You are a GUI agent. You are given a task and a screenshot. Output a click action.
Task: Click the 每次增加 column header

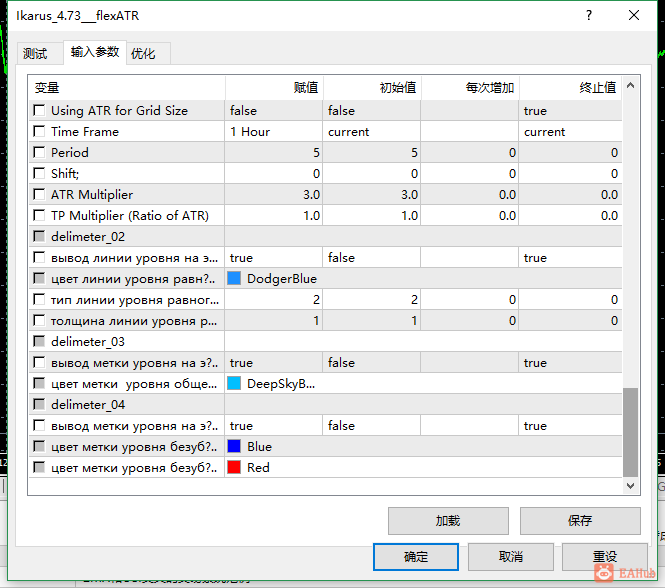tap(470, 88)
